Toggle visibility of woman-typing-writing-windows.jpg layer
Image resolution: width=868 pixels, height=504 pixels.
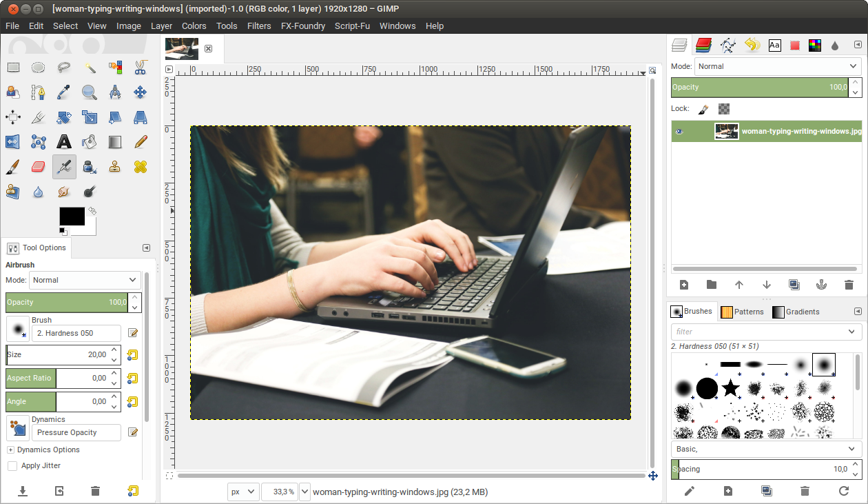(x=678, y=131)
